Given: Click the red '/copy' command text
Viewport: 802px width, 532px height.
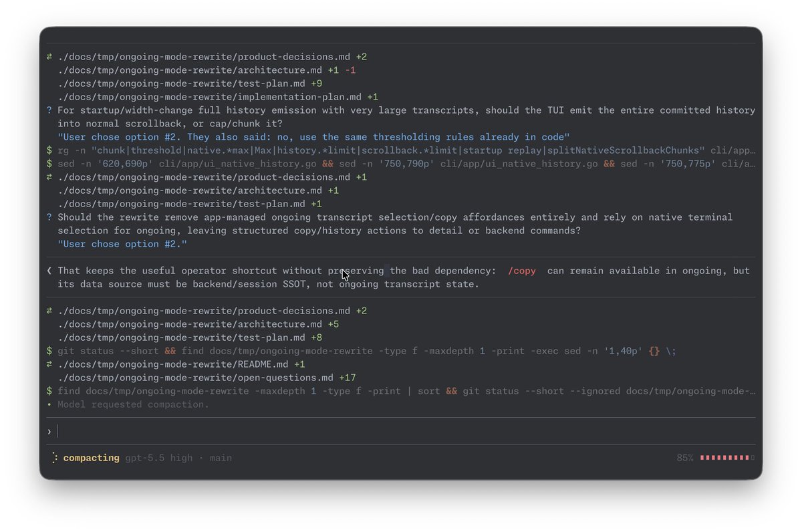Looking at the screenshot, I should click(x=522, y=271).
